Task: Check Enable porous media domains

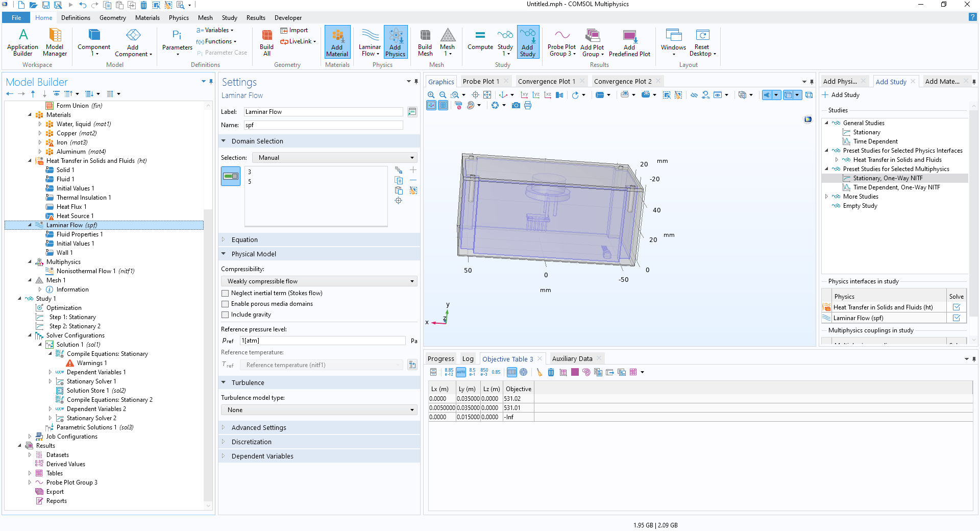Action: 225,304
